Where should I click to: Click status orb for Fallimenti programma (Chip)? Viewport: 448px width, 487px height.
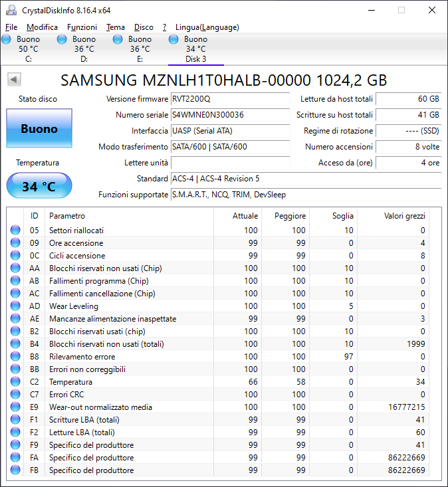(15, 281)
